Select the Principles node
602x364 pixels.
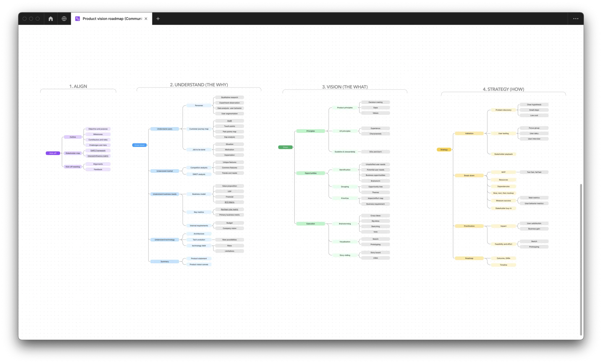tap(311, 131)
